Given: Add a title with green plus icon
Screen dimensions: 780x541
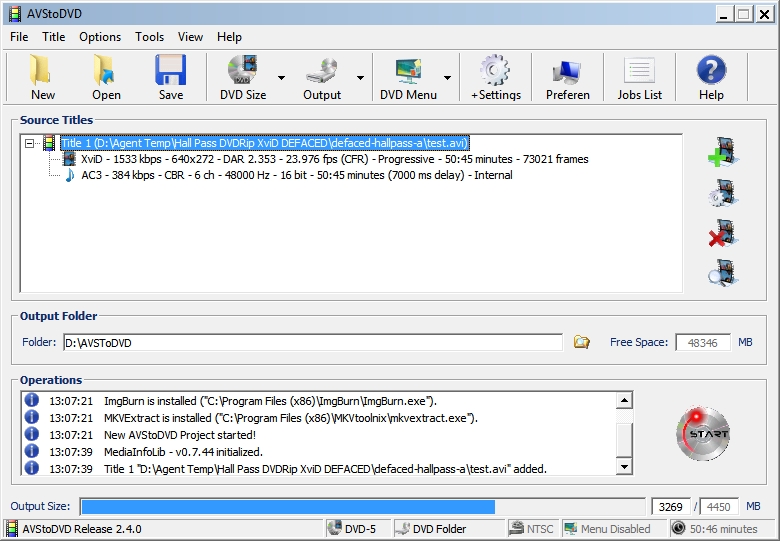Looking at the screenshot, I should [x=723, y=152].
